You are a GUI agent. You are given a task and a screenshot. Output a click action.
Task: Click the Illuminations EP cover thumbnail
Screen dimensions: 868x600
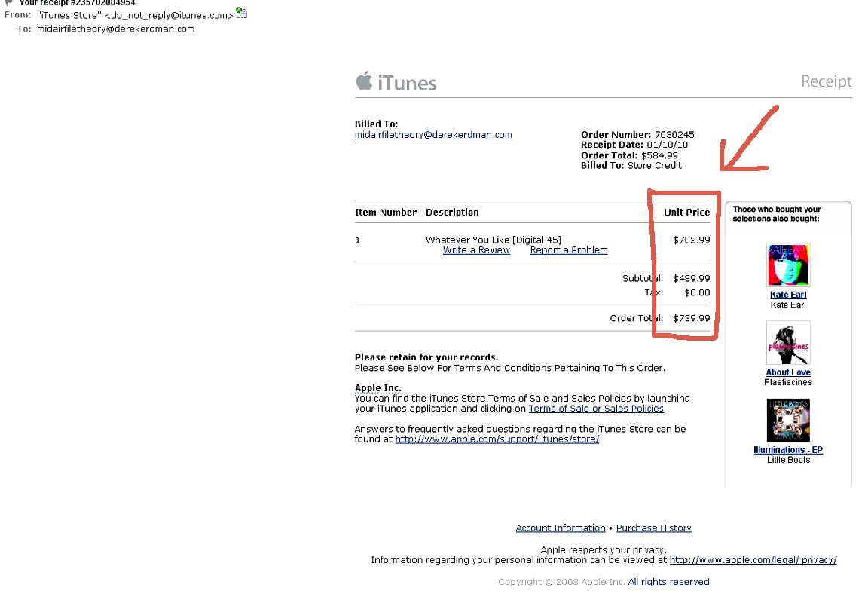click(787, 420)
